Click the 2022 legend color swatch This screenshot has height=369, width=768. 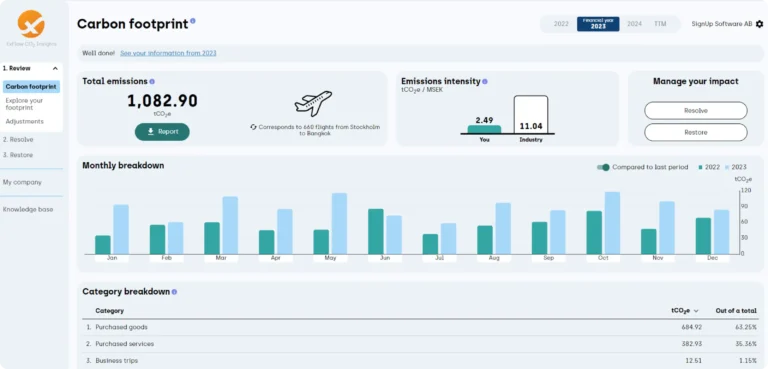[x=700, y=168]
